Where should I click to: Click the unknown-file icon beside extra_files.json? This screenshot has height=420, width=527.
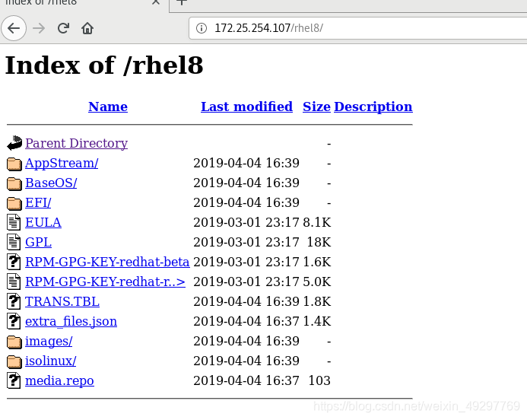[14, 322]
